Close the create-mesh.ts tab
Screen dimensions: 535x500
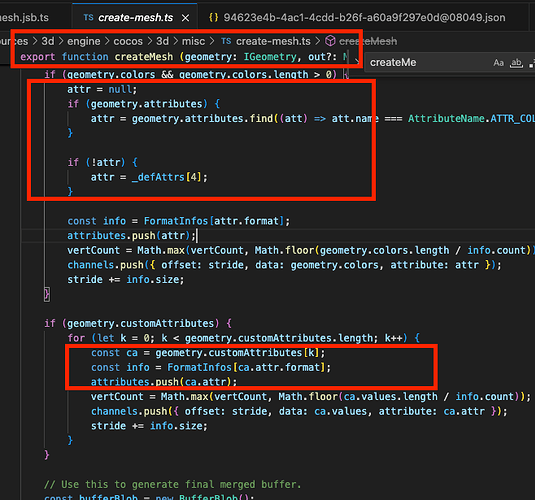[185, 18]
